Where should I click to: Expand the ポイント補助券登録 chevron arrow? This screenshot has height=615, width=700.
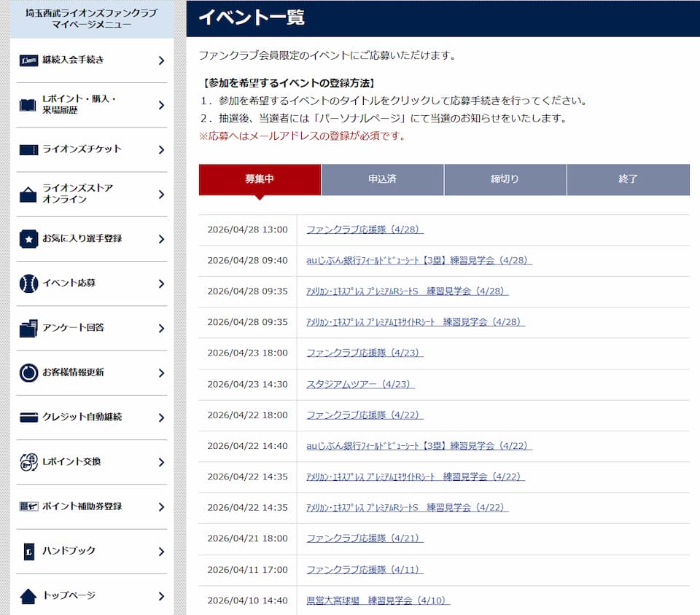point(161,507)
